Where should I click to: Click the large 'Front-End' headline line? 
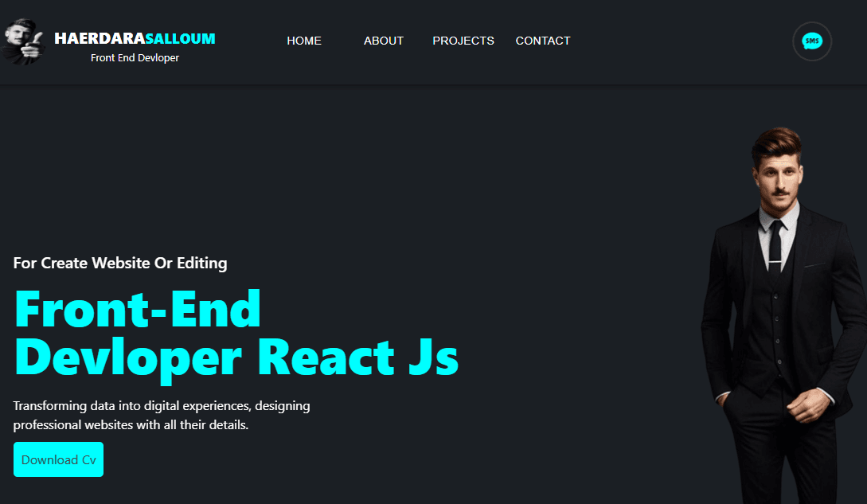138,309
